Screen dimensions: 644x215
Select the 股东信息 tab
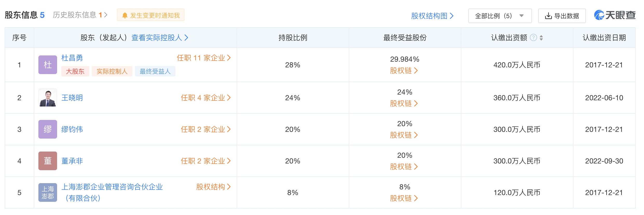tap(25, 15)
